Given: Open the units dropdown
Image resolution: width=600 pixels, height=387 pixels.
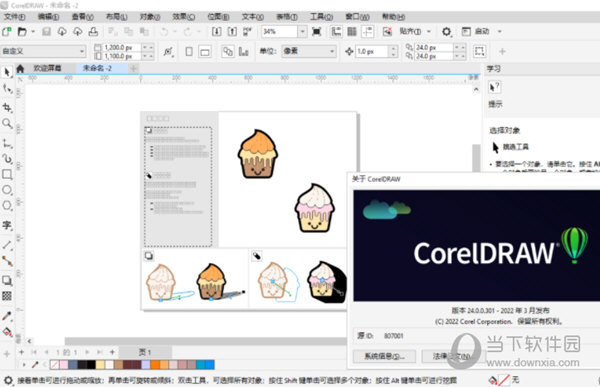Looking at the screenshot, I should pos(309,51).
